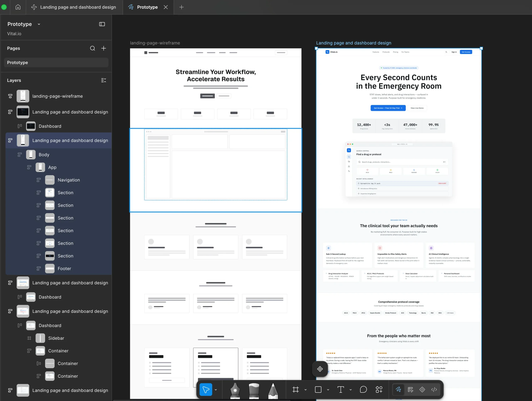Click the Footer layer thumbnail
Screen dimensions: 532x401
click(50, 268)
